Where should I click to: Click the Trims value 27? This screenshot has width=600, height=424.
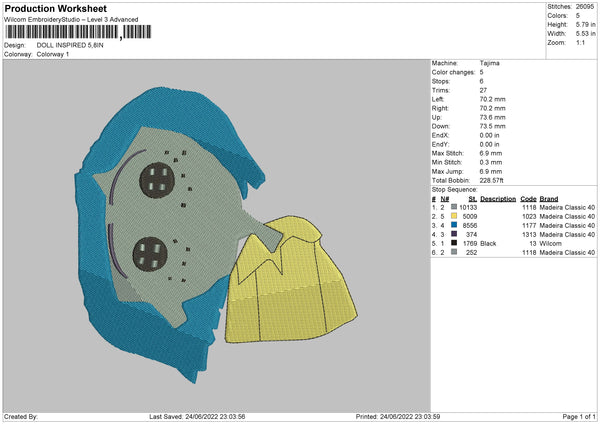483,90
